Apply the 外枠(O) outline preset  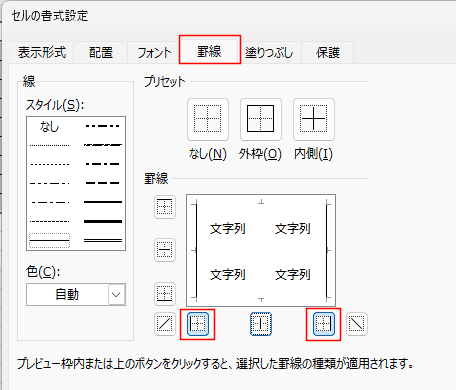(261, 119)
